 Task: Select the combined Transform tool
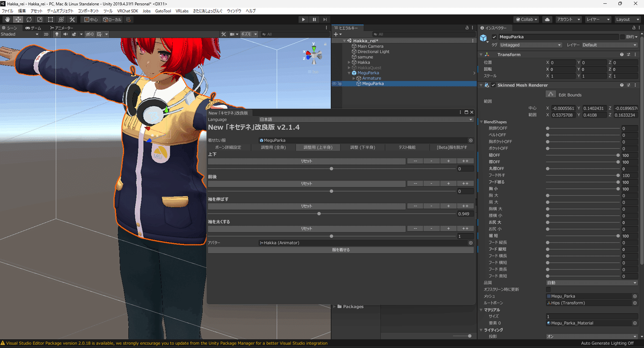[61, 19]
